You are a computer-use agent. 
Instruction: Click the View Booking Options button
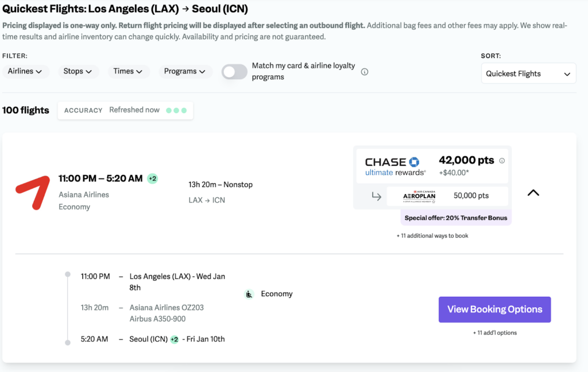(x=494, y=309)
